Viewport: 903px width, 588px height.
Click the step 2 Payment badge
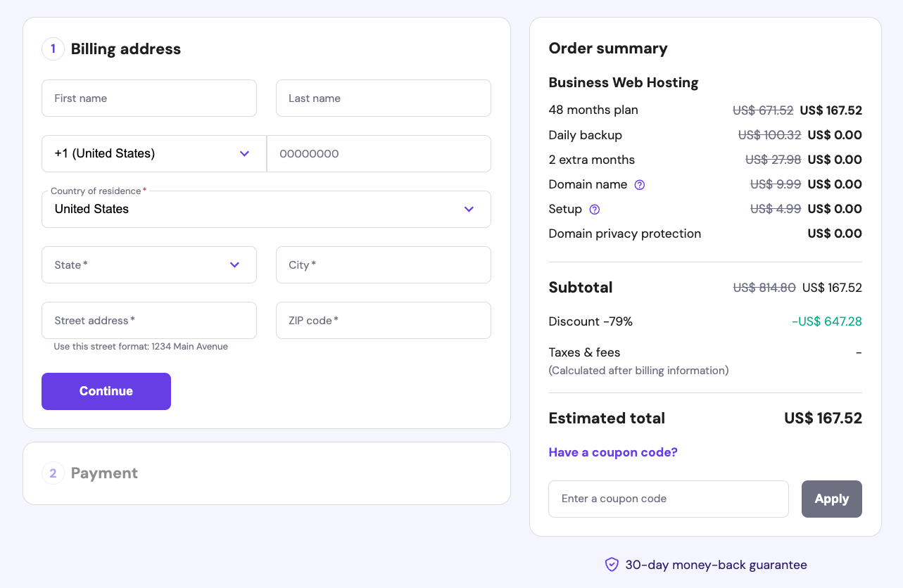(53, 473)
